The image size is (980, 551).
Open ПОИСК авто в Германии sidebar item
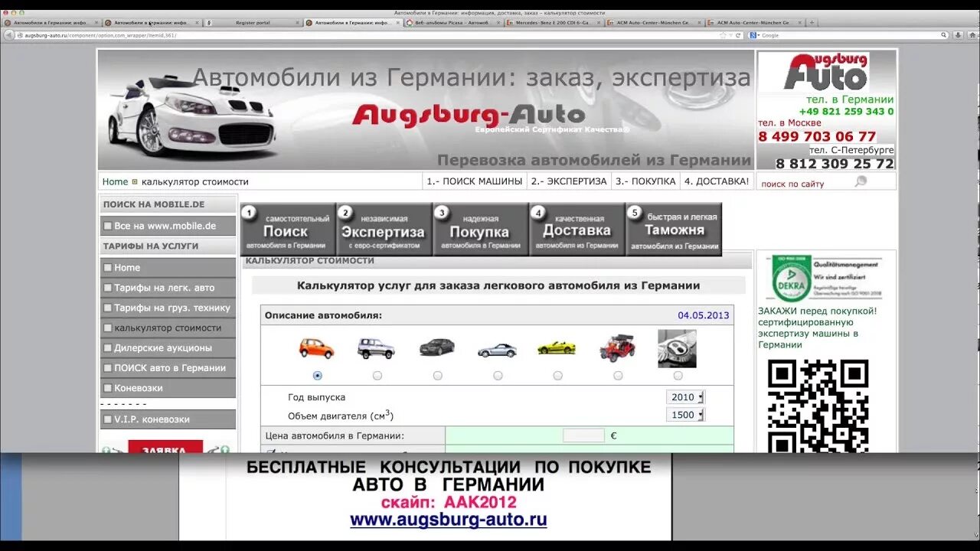click(x=168, y=367)
